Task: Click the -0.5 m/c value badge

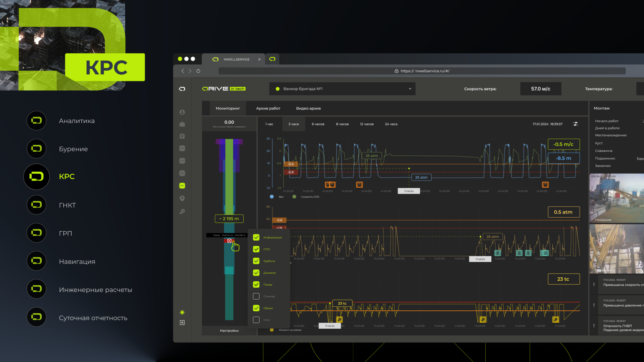Action: coord(563,144)
